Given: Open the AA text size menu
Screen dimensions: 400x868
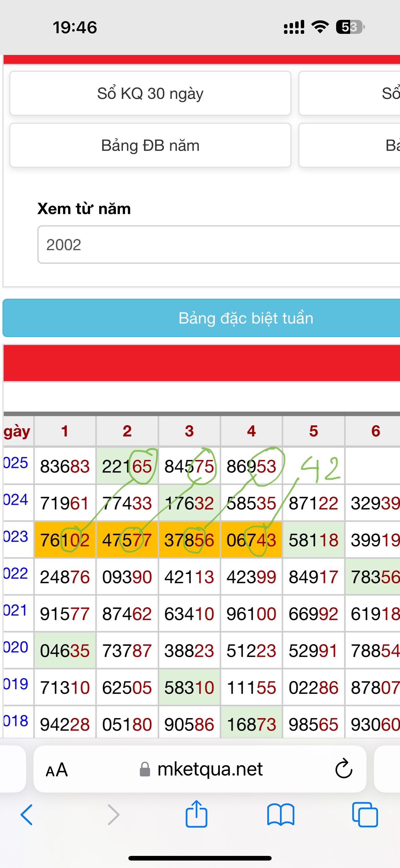Looking at the screenshot, I should 57,770.
